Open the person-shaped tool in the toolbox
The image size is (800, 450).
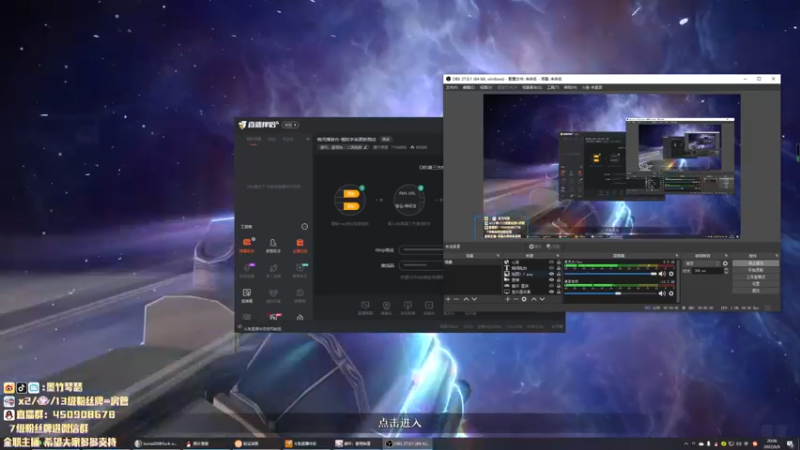(273, 245)
